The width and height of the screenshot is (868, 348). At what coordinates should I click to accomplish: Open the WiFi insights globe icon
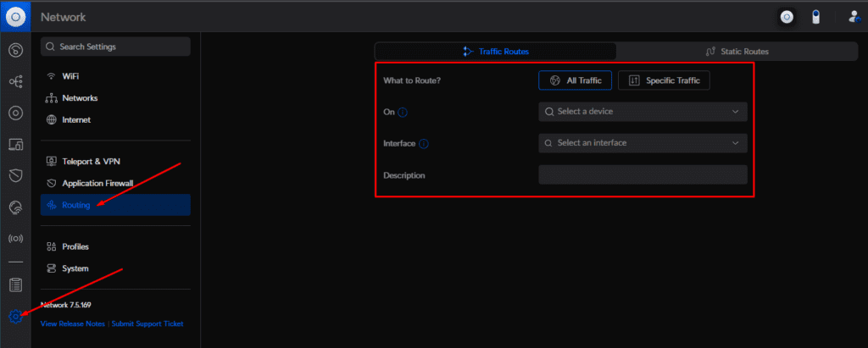click(x=15, y=207)
